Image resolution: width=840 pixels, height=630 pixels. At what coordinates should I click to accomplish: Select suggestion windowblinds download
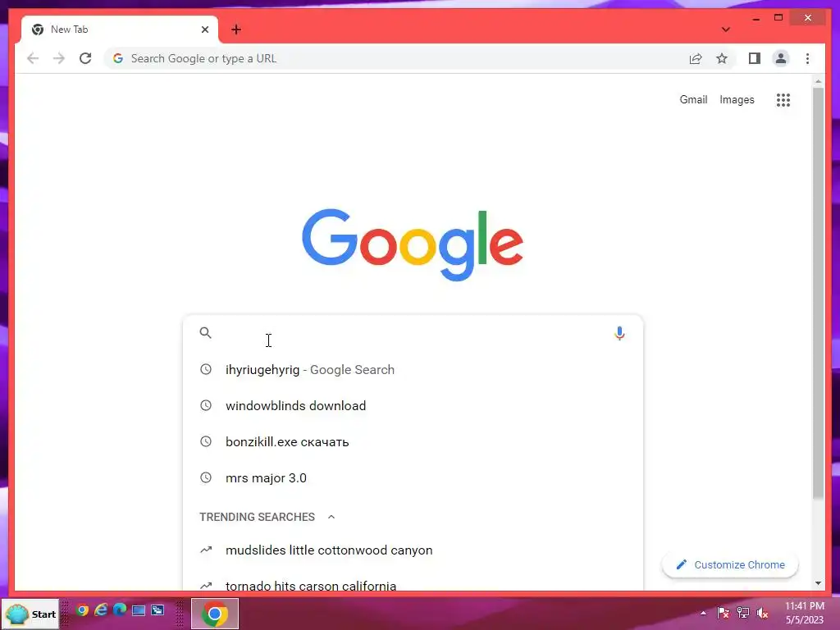(413, 405)
